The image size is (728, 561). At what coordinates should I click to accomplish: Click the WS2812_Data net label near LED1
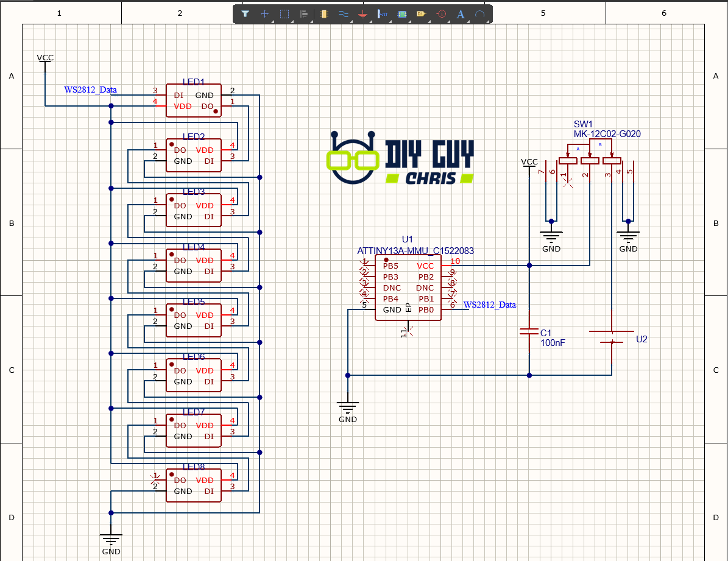point(91,90)
